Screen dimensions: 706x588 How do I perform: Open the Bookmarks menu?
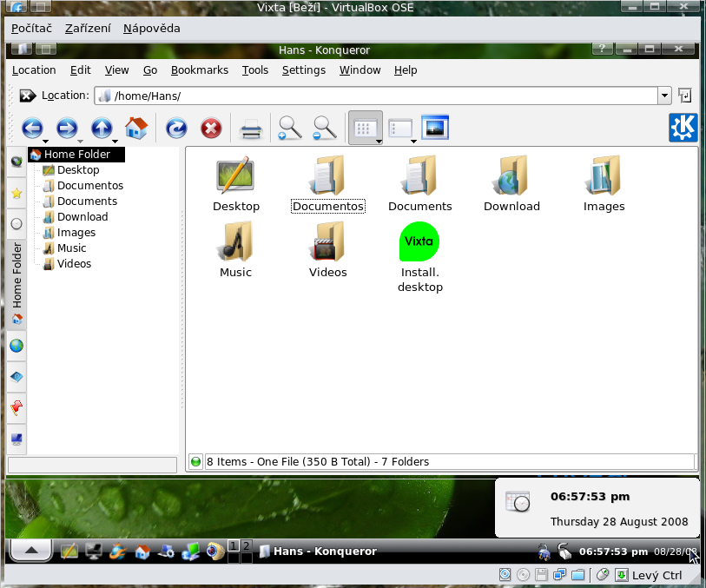200,70
